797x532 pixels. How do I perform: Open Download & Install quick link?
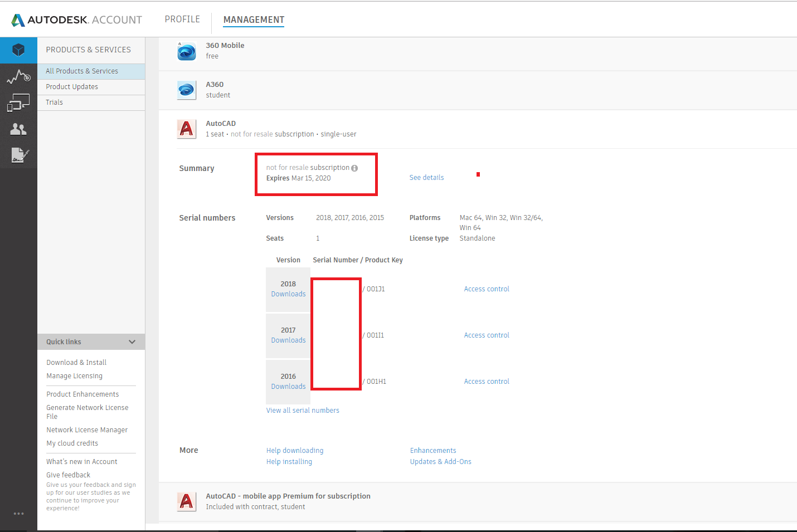(76, 363)
